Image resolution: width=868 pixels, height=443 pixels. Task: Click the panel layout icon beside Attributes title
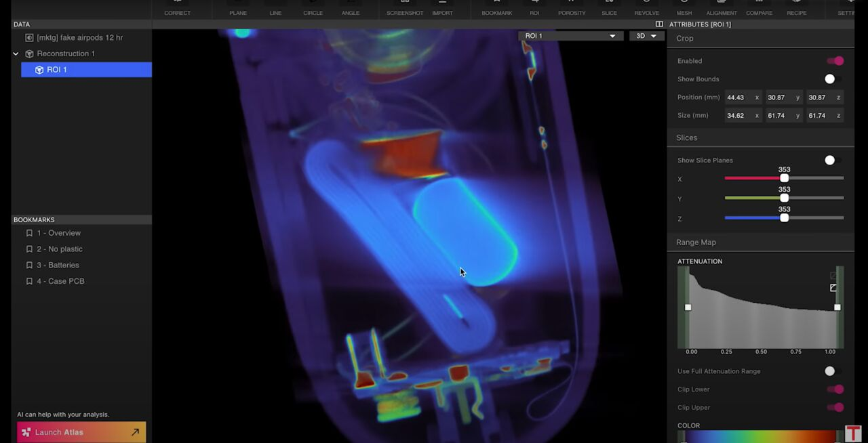pyautogui.click(x=659, y=24)
